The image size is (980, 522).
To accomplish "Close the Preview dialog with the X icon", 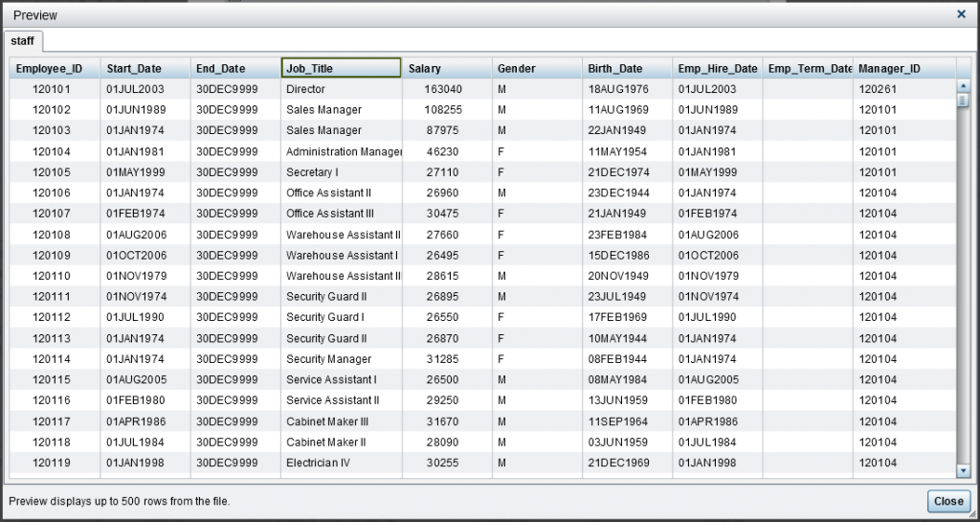I will [x=961, y=14].
